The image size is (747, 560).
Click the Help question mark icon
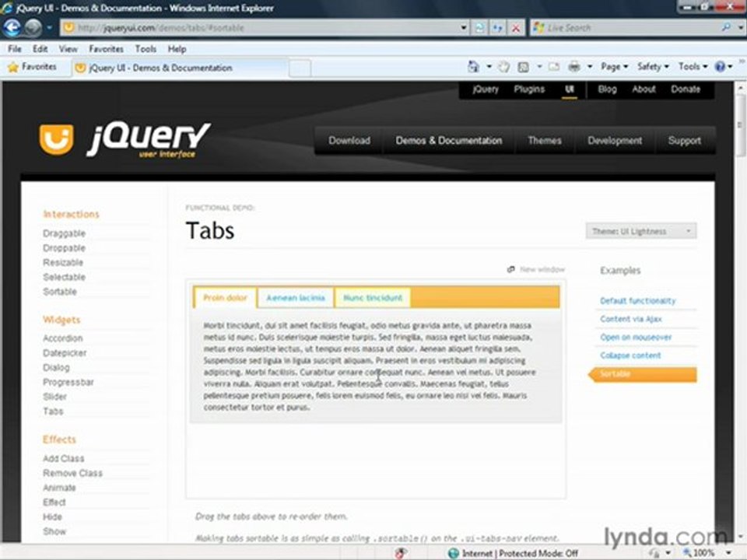pos(719,67)
